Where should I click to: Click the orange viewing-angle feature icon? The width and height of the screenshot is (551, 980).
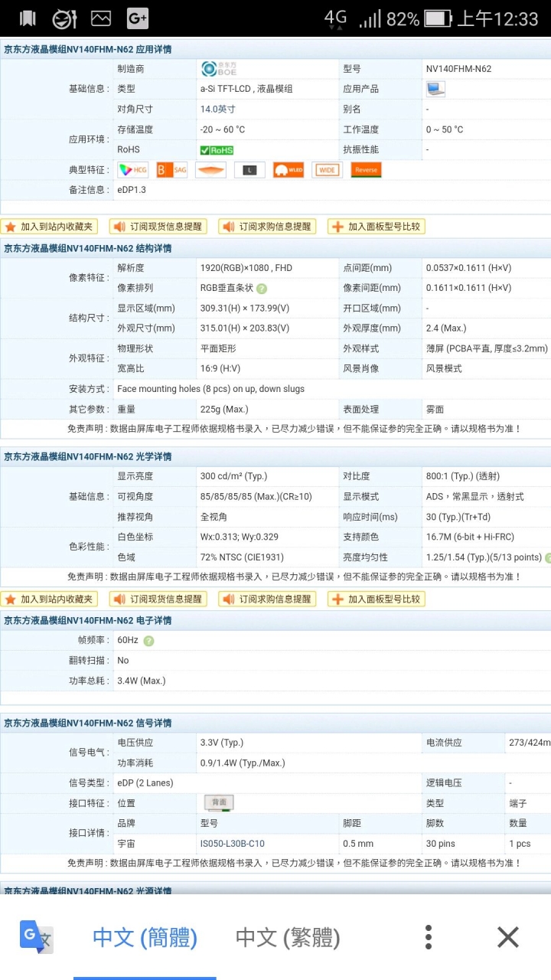click(x=210, y=170)
